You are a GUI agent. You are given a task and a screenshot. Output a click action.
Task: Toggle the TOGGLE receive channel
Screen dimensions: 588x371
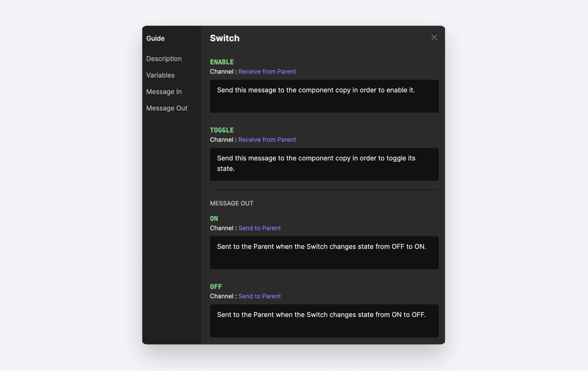(x=267, y=139)
